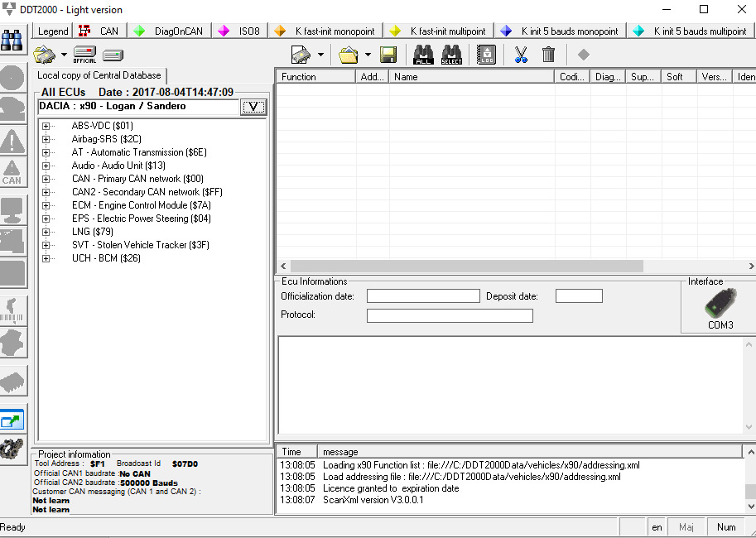
Task: Click the Soft column header
Action: tap(679, 77)
